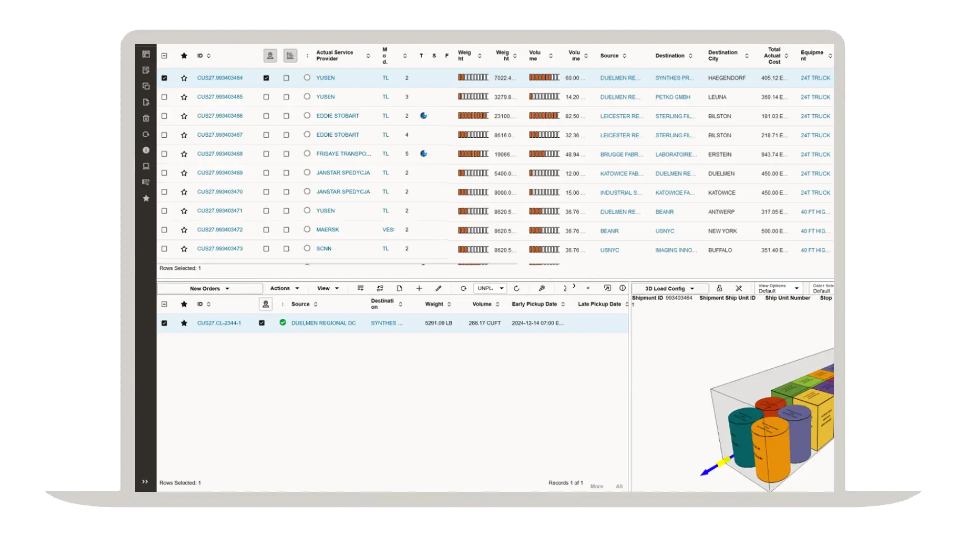The width and height of the screenshot is (980, 553).
Task: Open the New Orders dropdown
Action: click(x=209, y=289)
